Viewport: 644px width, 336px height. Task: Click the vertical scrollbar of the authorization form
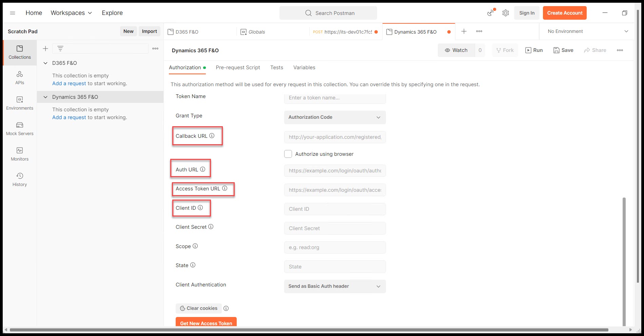[624, 262]
